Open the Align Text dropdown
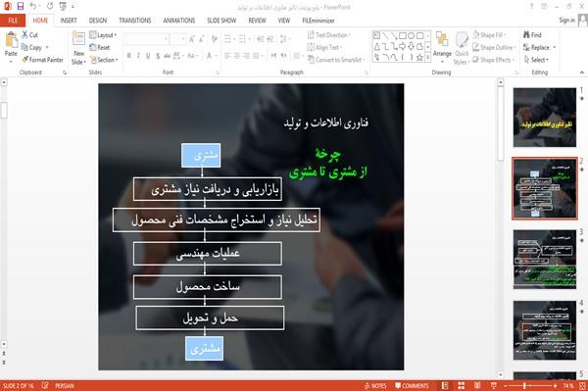Image resolution: width=588 pixels, height=391 pixels. [324, 47]
